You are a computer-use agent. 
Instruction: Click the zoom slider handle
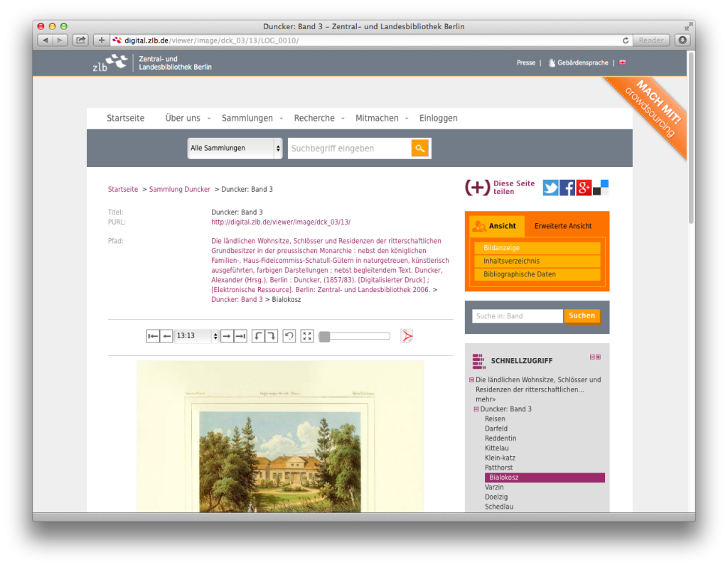pos(324,336)
